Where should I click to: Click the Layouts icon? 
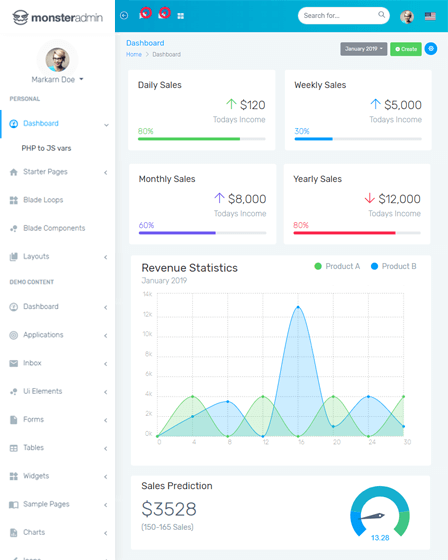pos(14,256)
